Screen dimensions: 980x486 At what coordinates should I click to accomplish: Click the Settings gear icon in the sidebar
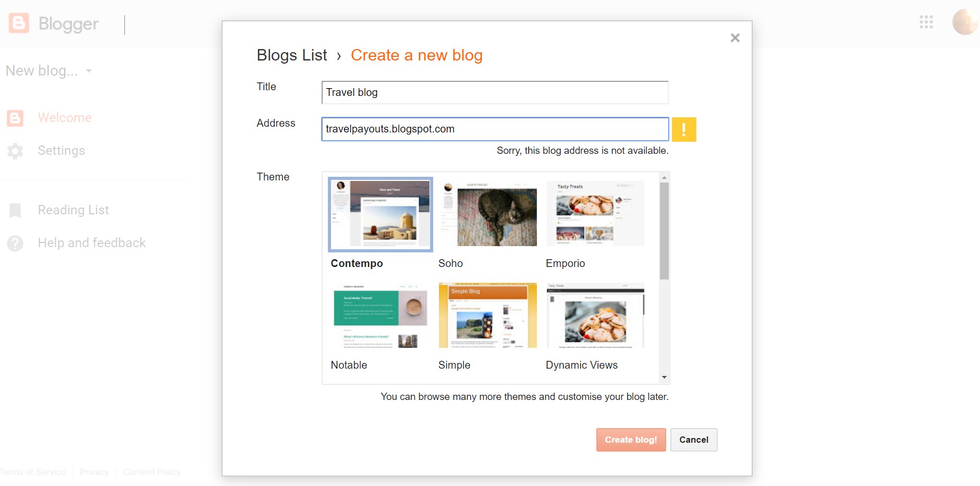[x=16, y=151]
